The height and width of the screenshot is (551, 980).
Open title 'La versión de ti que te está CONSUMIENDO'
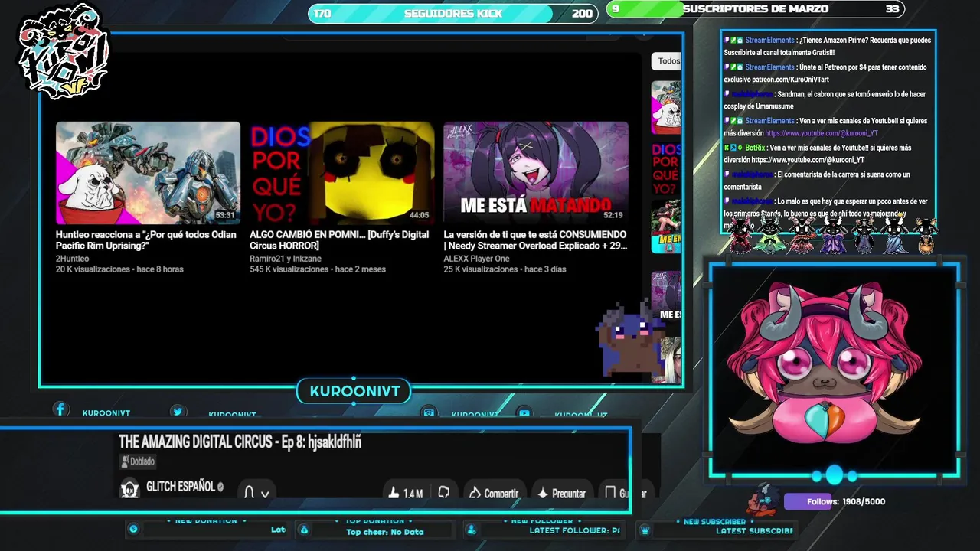[535, 240]
